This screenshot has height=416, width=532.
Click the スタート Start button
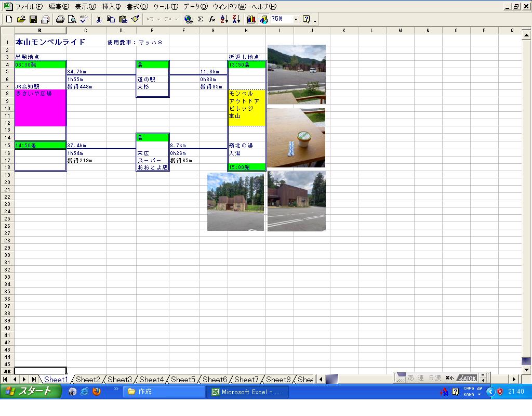point(29,392)
